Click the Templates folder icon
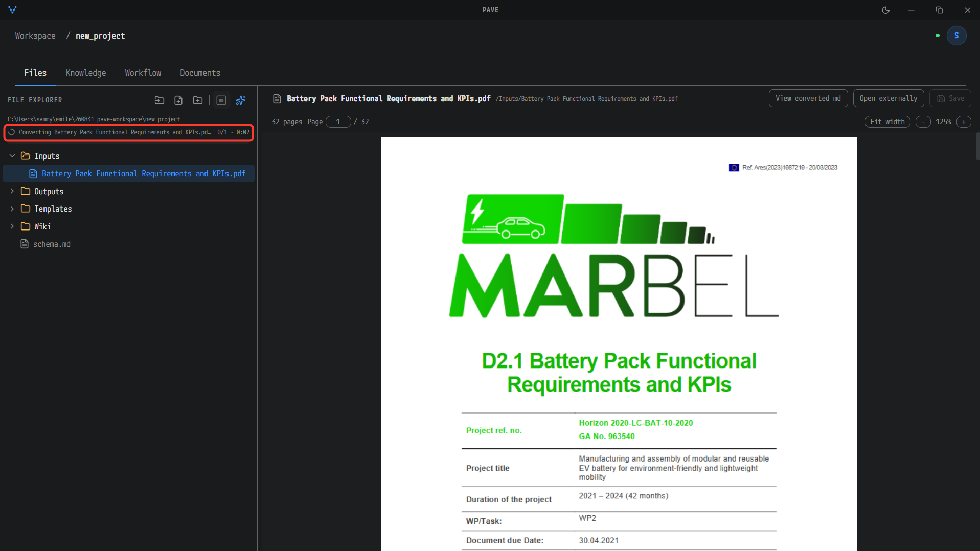Image resolution: width=980 pixels, height=551 pixels. tap(26, 209)
